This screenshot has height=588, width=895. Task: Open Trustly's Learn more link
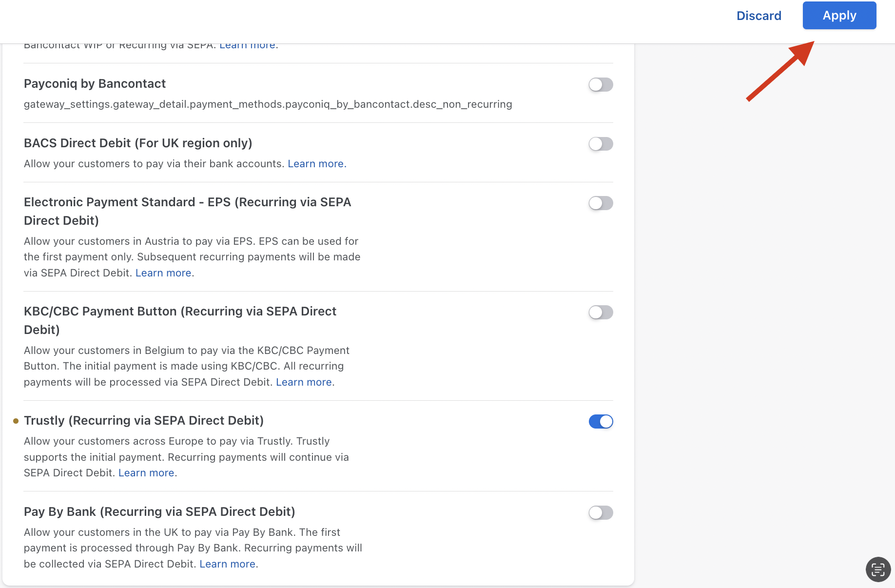[x=146, y=473]
